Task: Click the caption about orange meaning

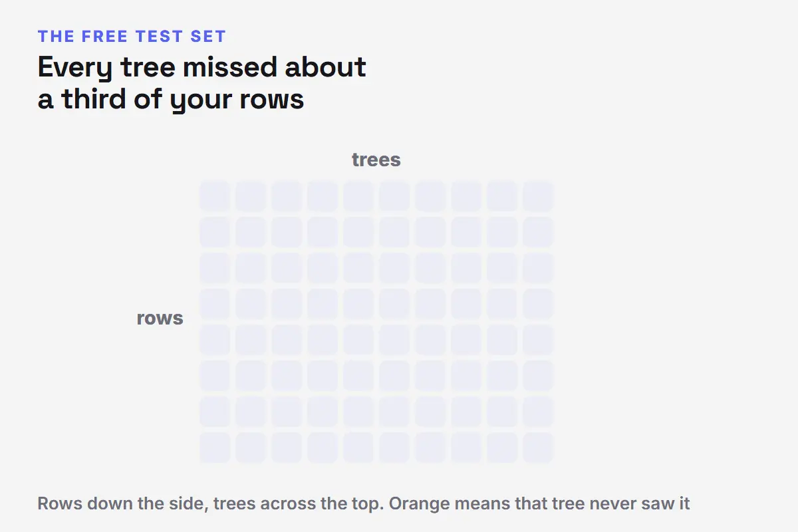Action: [364, 503]
